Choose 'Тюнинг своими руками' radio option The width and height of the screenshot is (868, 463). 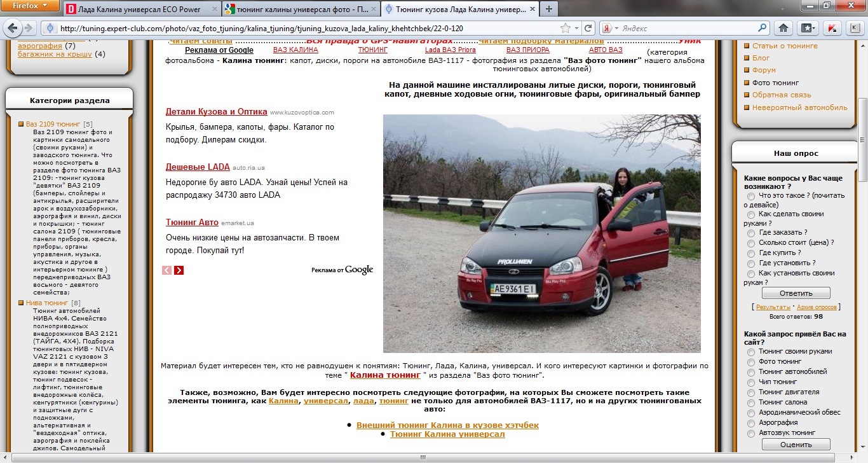tap(751, 352)
